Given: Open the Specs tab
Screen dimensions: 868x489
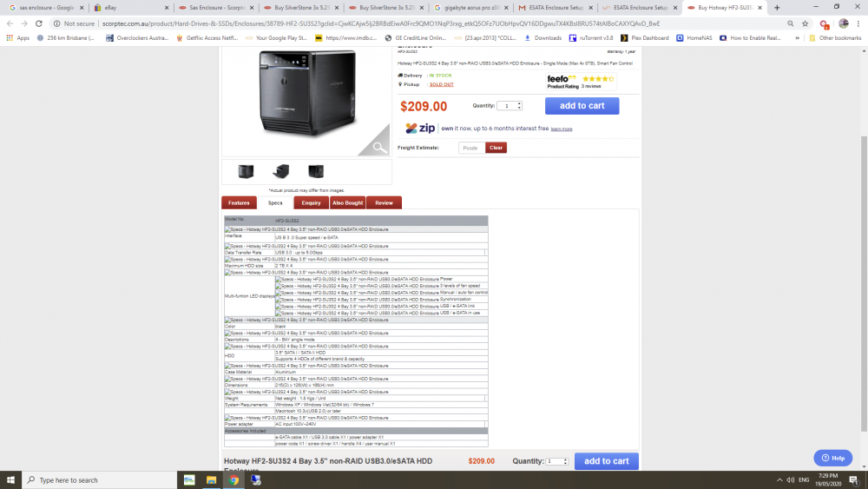Looking at the screenshot, I should point(275,202).
